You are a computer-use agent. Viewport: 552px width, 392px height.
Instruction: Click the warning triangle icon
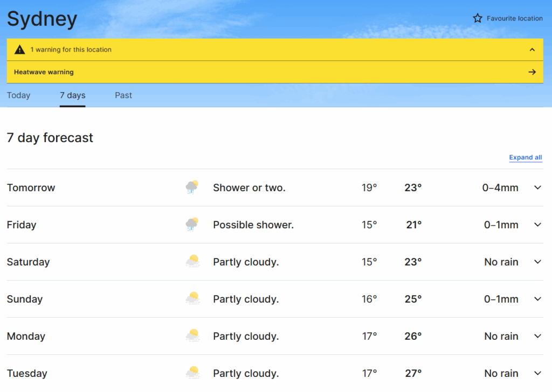coord(20,50)
